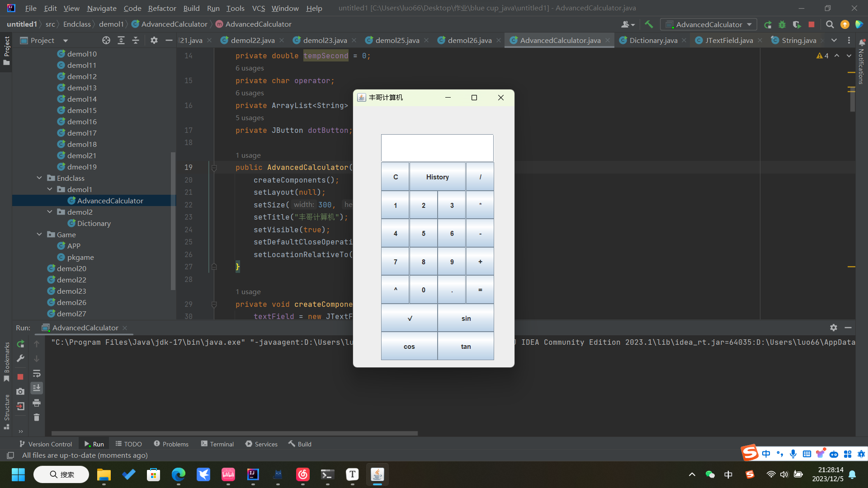
Task: Toggle Scroll to End in run console
Action: [37, 388]
